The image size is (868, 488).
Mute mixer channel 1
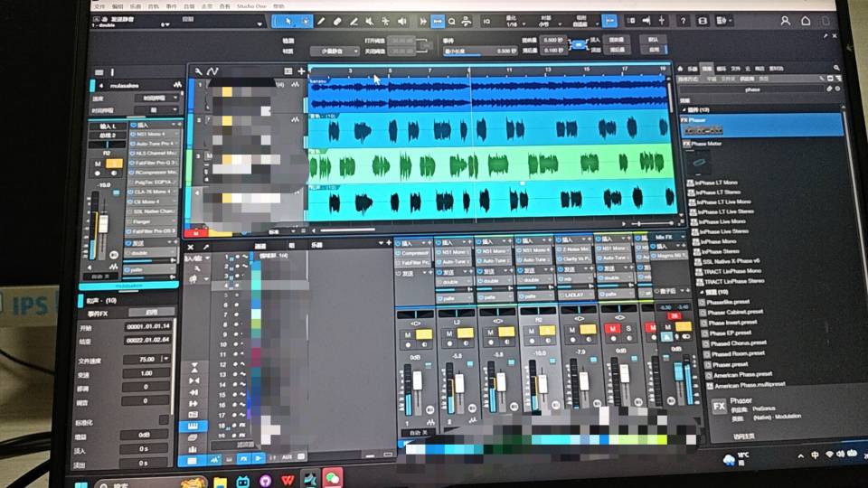(408, 334)
